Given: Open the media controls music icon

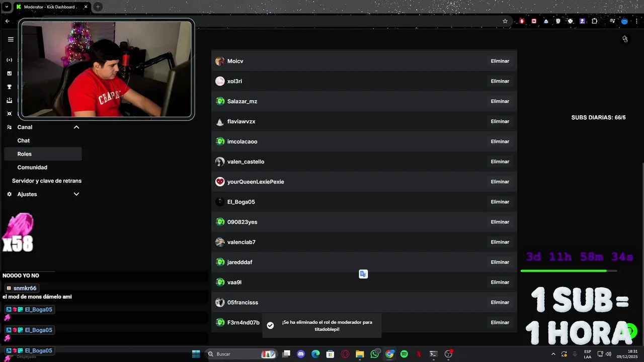Looking at the screenshot, I should pos(612,21).
